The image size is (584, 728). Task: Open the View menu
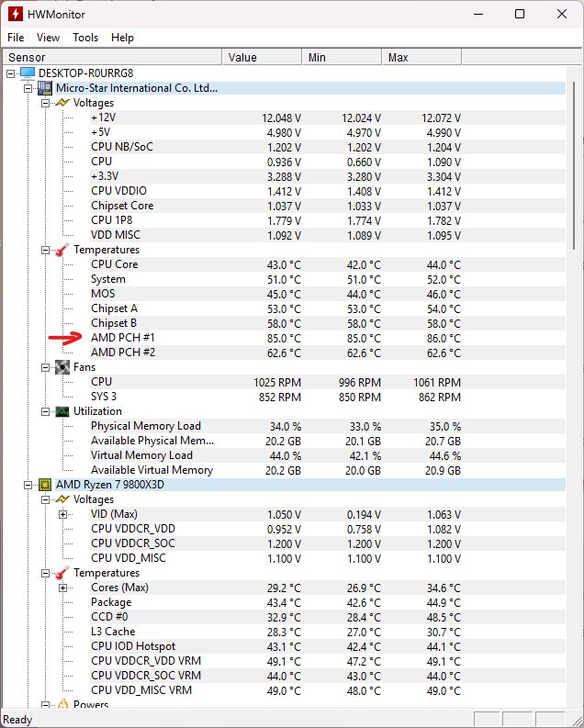click(48, 38)
